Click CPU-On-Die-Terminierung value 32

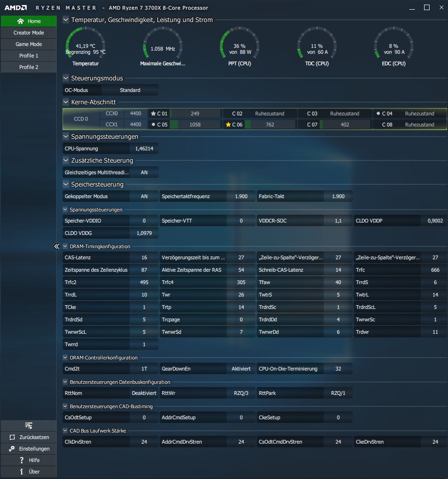tap(338, 369)
